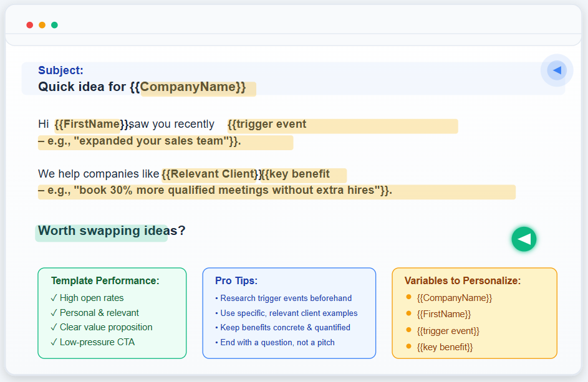
Task: Click the red window dot
Action: (30, 25)
